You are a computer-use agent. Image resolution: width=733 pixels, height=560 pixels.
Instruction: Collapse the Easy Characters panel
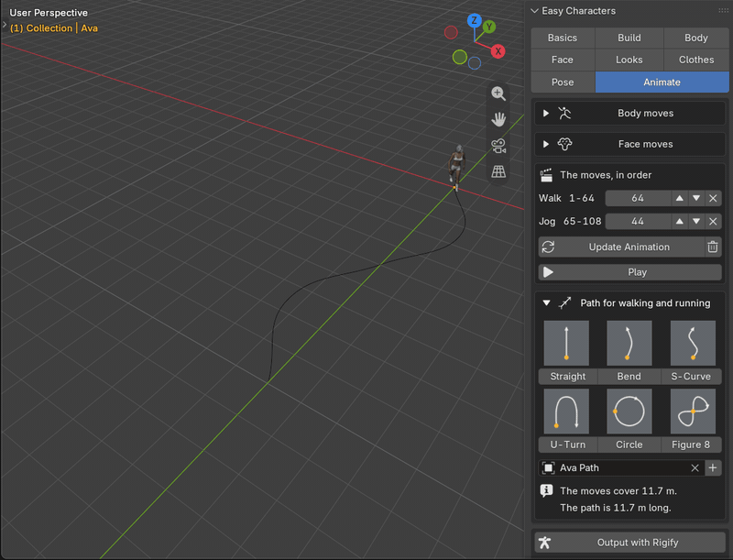535,11
